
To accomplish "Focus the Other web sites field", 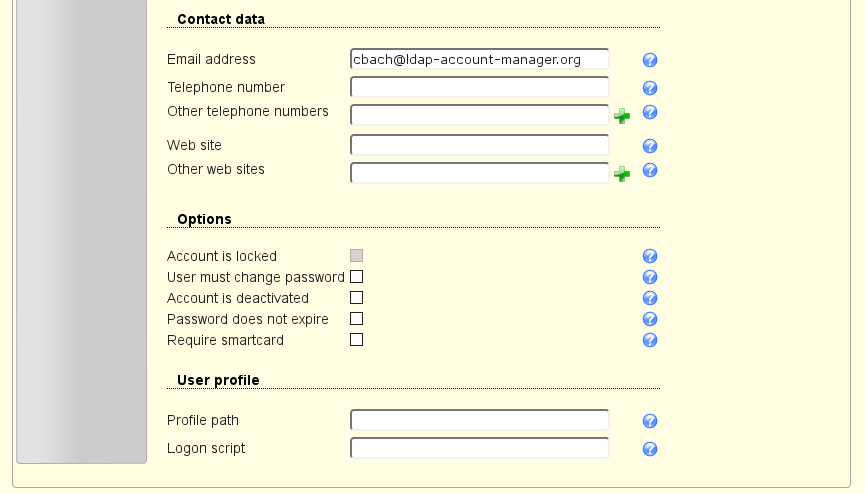I will click(479, 174).
